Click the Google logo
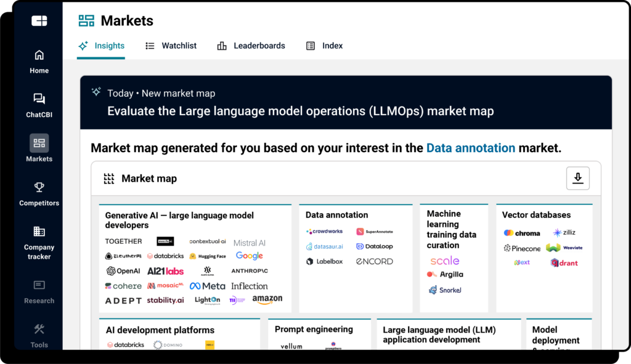Viewport: 631px width, 364px height. (249, 256)
